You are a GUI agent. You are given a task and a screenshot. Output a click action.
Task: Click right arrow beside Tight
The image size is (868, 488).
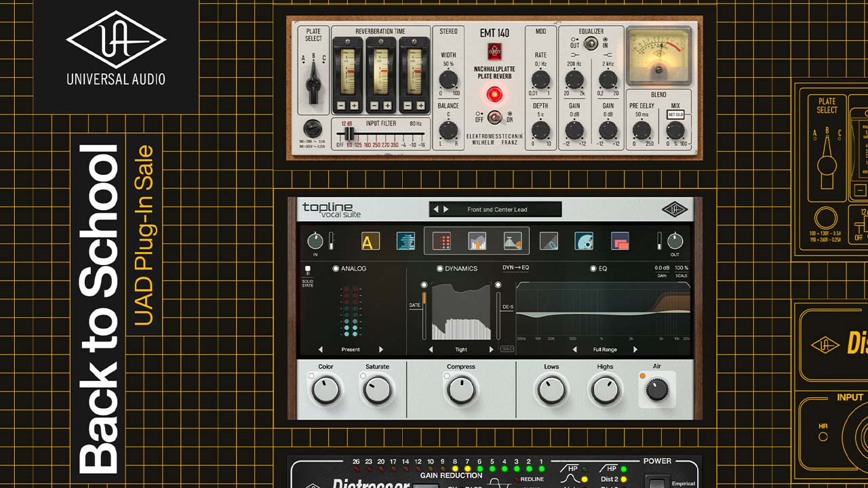click(x=491, y=350)
